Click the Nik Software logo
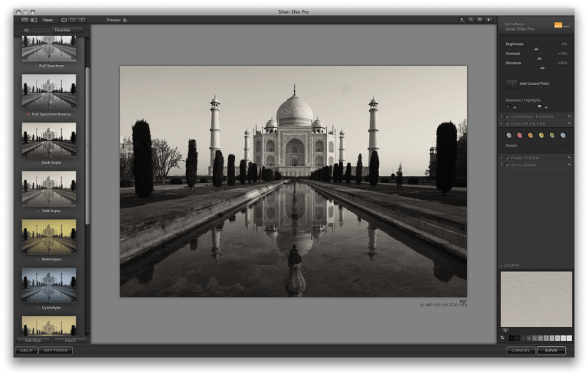This screenshot has width=588, height=376. tap(561, 25)
